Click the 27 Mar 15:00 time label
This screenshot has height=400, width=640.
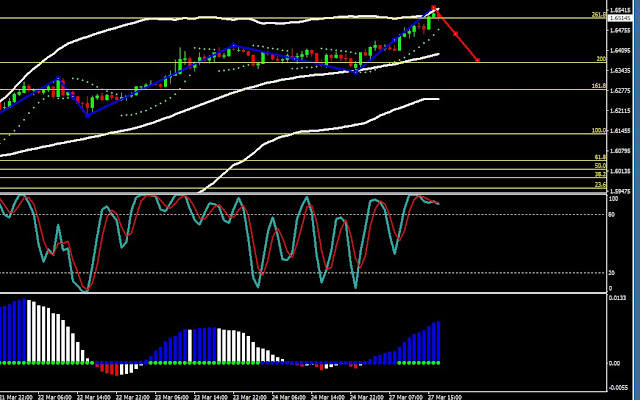click(445, 397)
